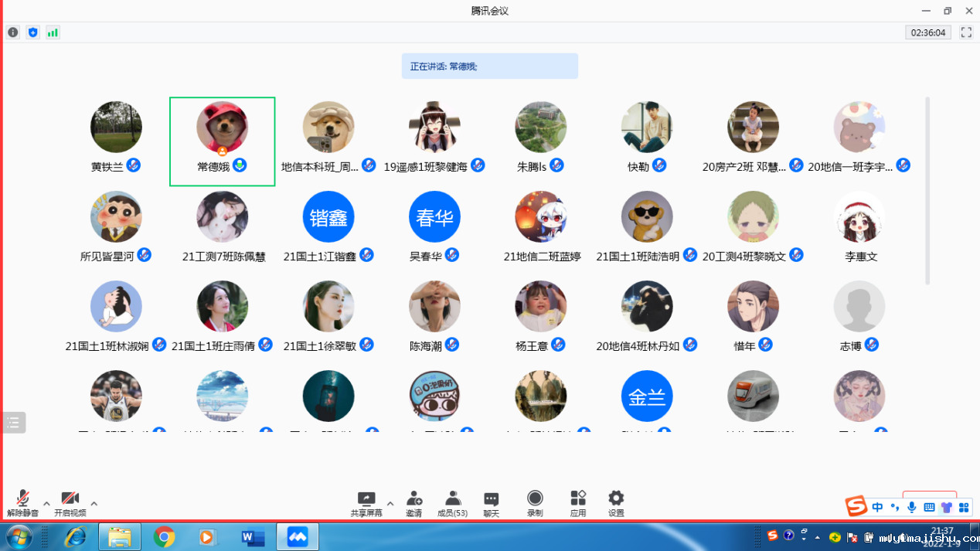Click the blue security shield icon

point(32,32)
